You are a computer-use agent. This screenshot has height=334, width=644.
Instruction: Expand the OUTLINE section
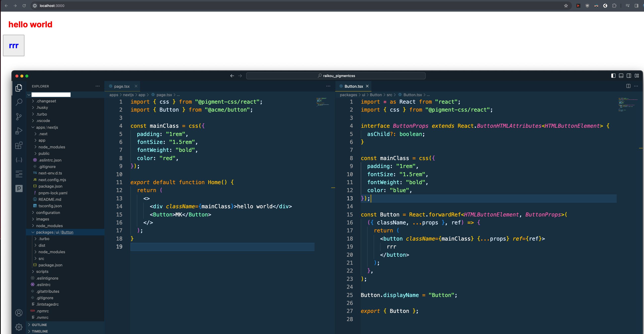pos(65,325)
